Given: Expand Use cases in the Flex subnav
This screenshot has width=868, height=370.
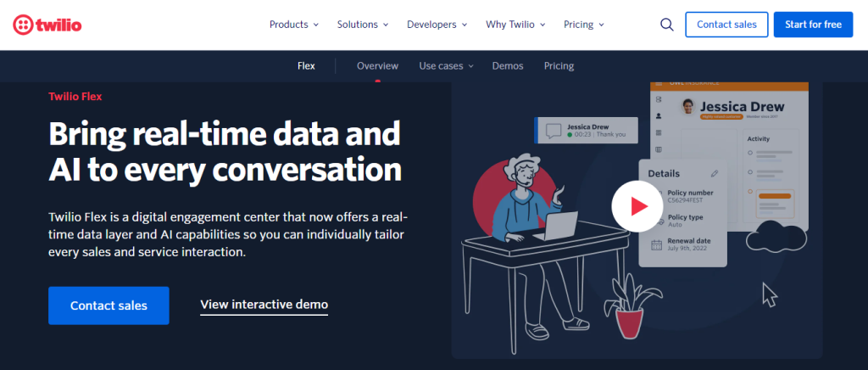Looking at the screenshot, I should click(x=445, y=66).
